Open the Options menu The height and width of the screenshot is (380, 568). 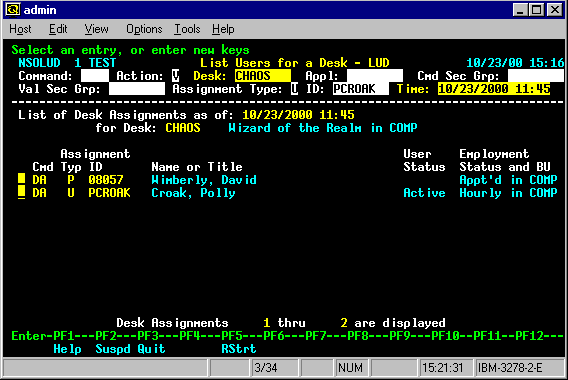pos(144,29)
